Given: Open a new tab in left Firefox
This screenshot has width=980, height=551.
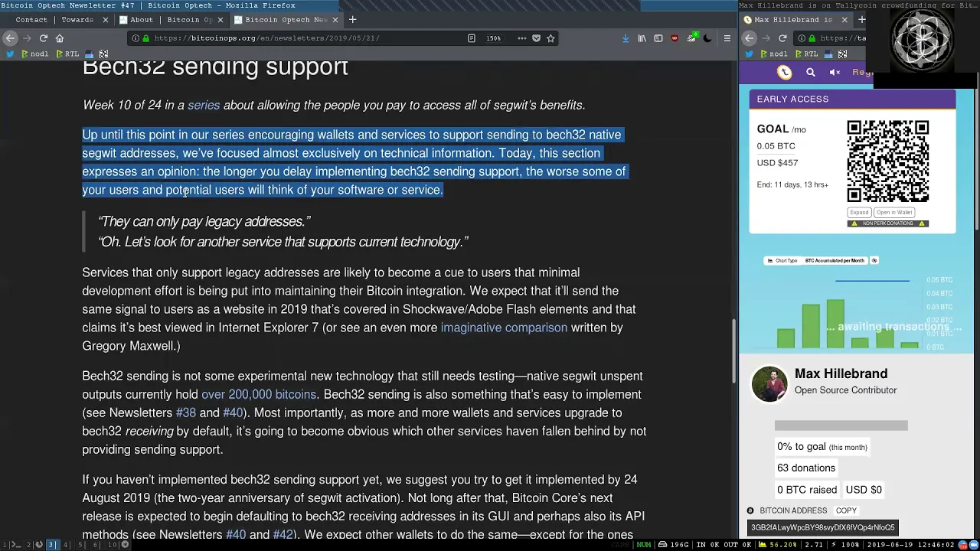Looking at the screenshot, I should 352,20.
